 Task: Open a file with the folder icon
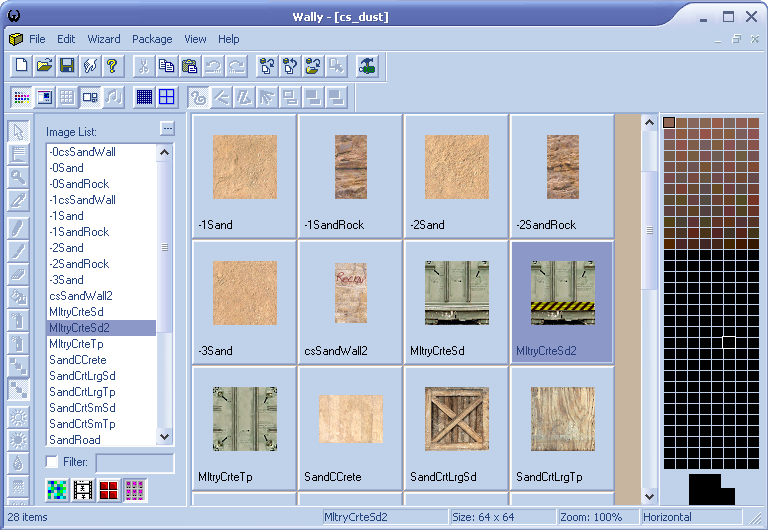click(44, 66)
